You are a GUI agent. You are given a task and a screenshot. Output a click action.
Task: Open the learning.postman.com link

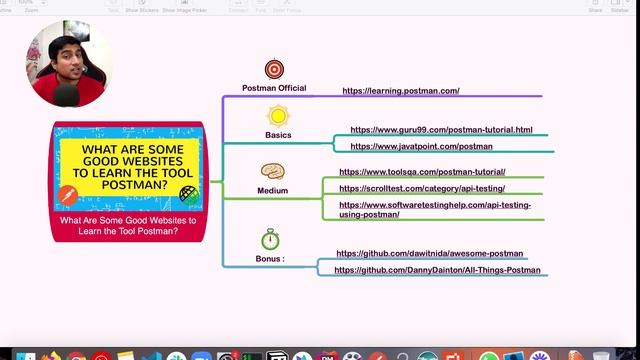click(401, 91)
